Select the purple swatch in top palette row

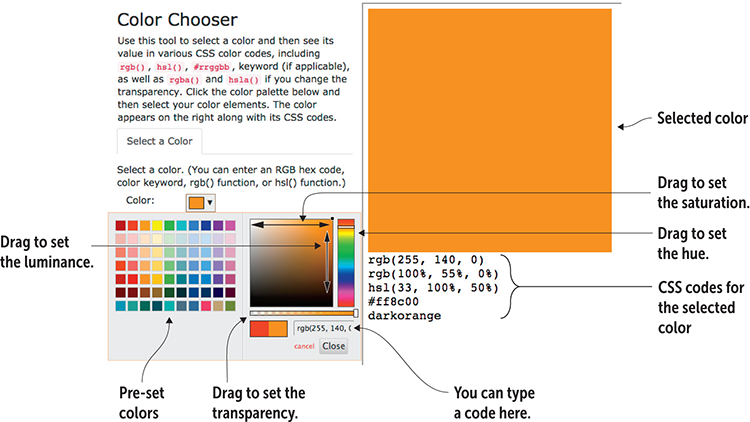218,226
